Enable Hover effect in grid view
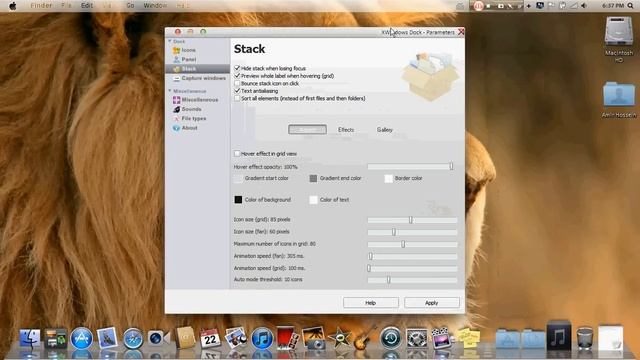 237,153
